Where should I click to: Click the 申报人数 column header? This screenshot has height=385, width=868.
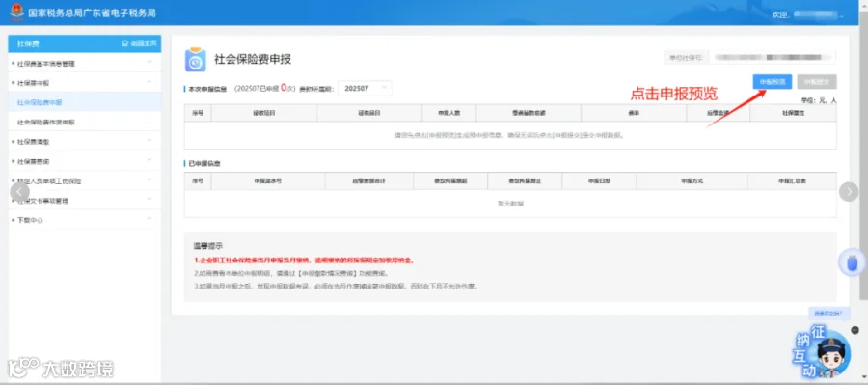tap(448, 113)
